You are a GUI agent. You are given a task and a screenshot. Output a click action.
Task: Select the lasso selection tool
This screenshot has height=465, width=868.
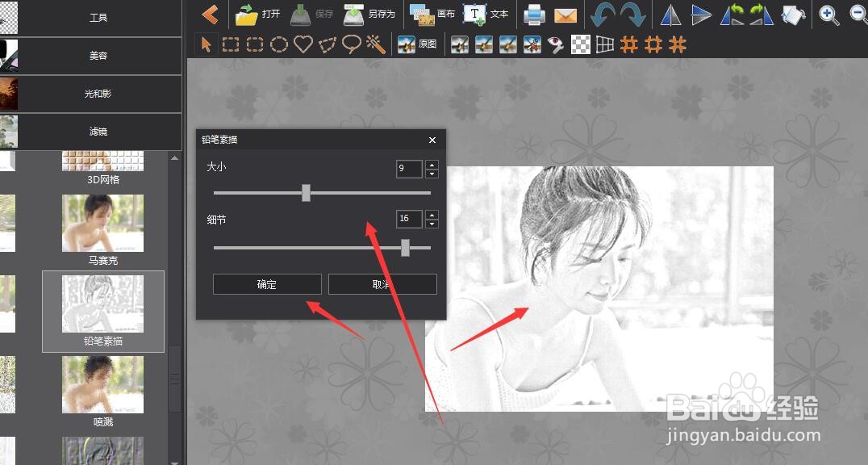pos(352,44)
